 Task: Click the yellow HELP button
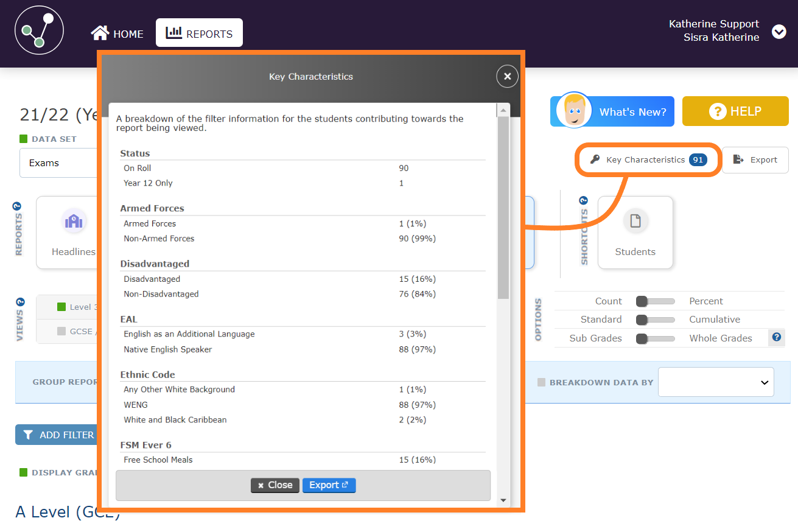(735, 111)
